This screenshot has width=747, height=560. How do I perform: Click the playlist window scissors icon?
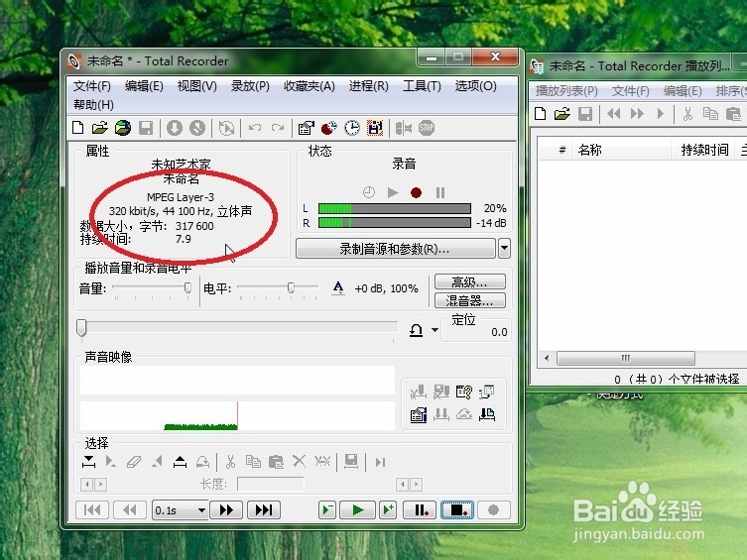[687, 114]
